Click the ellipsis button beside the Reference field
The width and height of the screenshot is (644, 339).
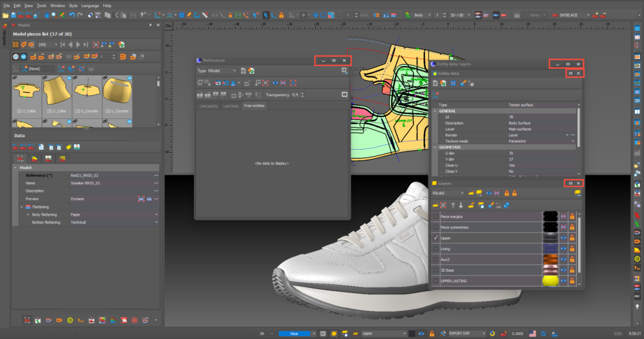point(156,175)
